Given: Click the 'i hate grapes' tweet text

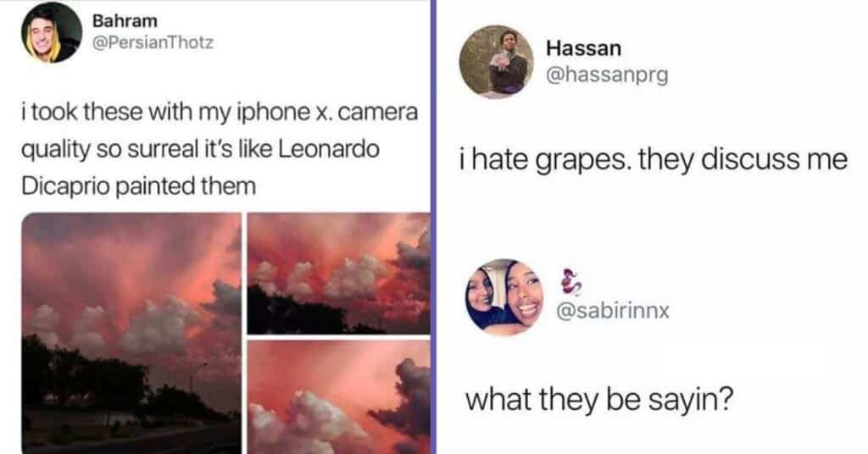Looking at the screenshot, I should [654, 160].
